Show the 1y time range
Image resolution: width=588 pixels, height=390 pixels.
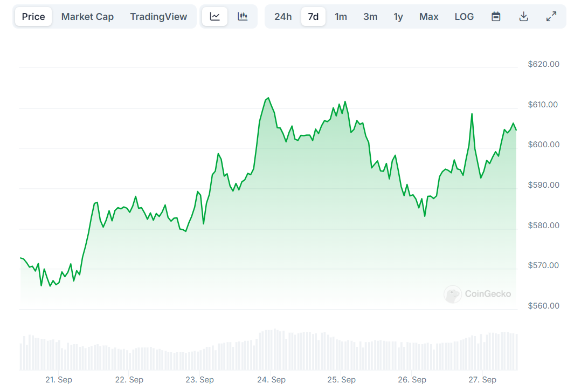click(x=398, y=17)
